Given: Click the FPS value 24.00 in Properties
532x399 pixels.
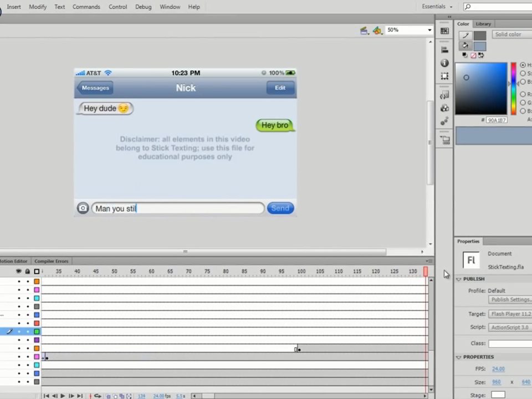Looking at the screenshot, I should pyautogui.click(x=498, y=369).
